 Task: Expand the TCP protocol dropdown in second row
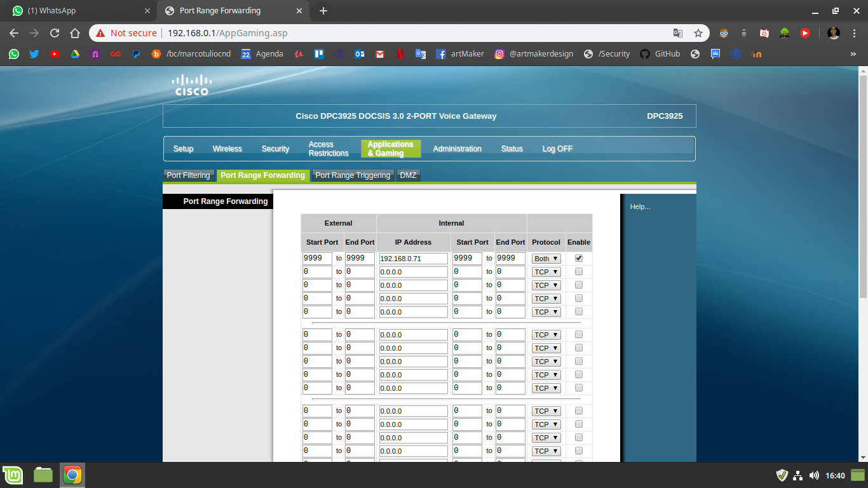pyautogui.click(x=546, y=272)
